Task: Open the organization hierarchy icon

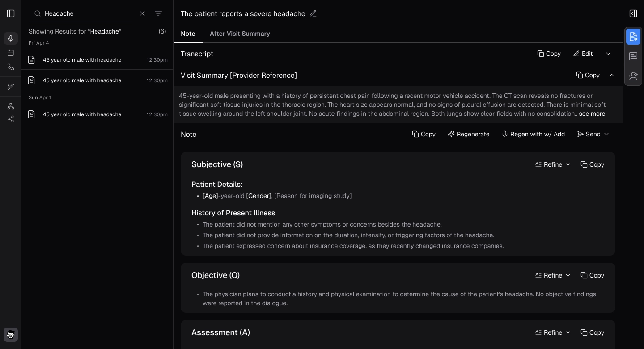Action: click(11, 106)
